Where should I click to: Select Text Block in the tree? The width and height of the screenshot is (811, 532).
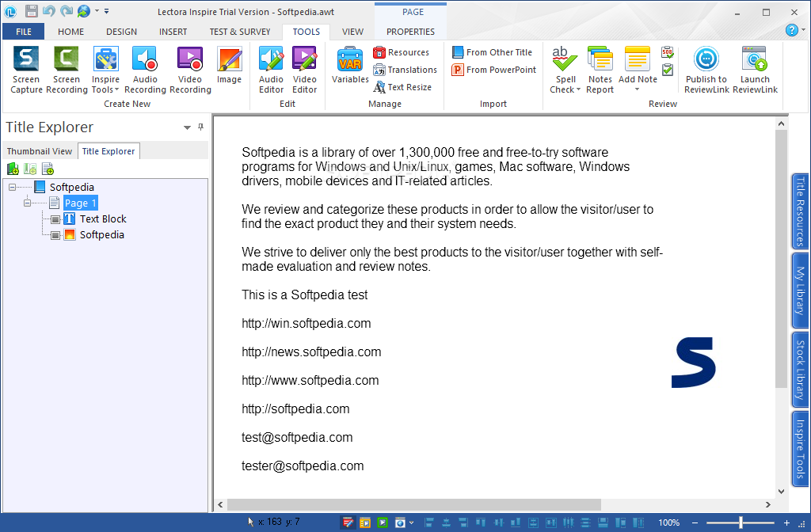(103, 218)
